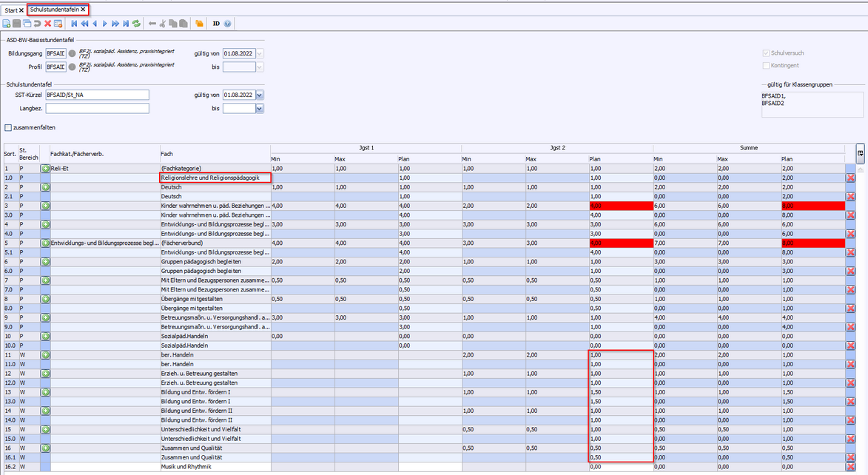Viewport: 868px width, 475px height.
Task: Click the red X delete toolbar icon
Action: coord(47,24)
